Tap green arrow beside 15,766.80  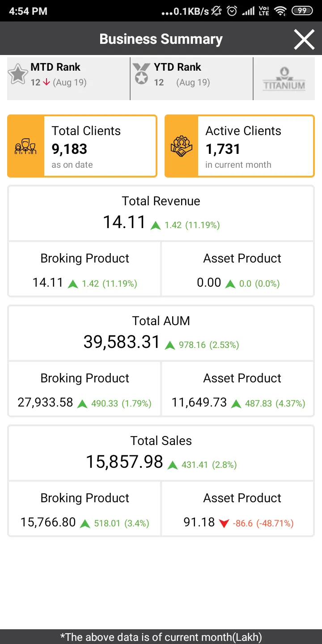tap(85, 524)
